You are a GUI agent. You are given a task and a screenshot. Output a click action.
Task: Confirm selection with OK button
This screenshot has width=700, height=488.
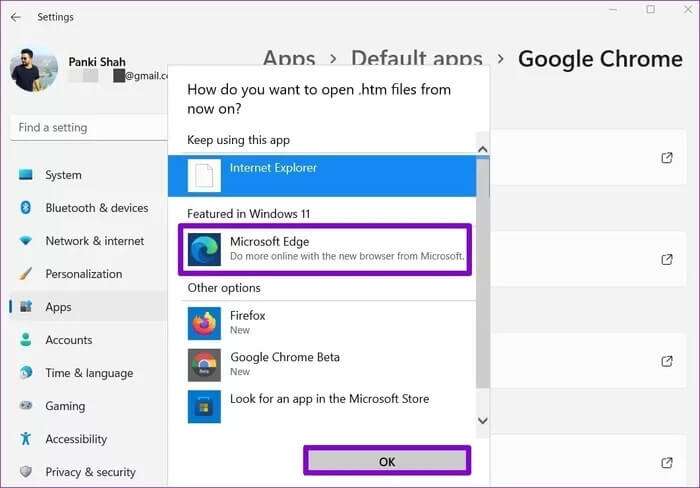click(387, 461)
